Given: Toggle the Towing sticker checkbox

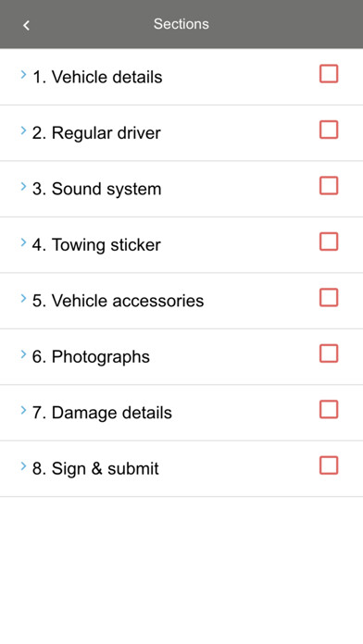Looking at the screenshot, I should point(329,241).
